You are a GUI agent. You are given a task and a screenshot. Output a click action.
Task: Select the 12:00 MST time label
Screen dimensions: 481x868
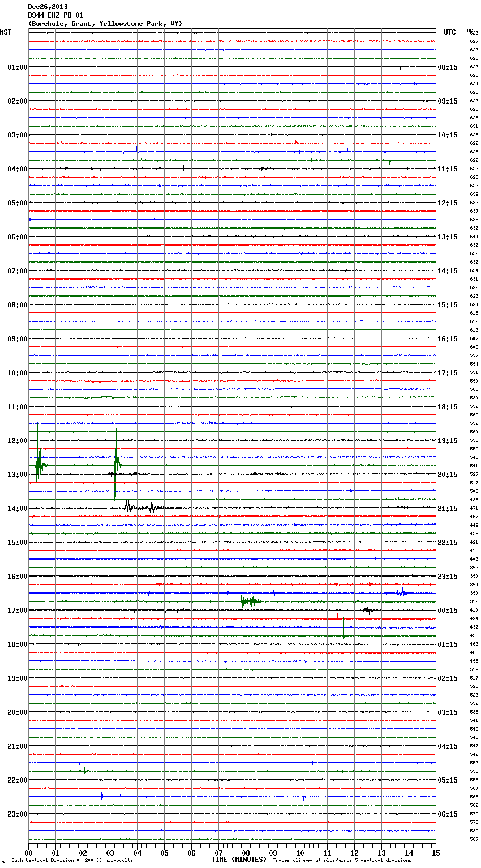pyautogui.click(x=18, y=441)
